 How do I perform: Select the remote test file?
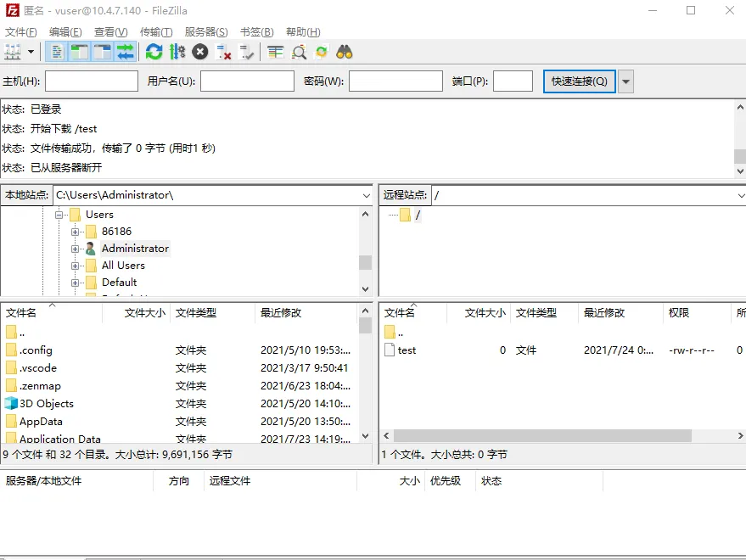(x=407, y=350)
